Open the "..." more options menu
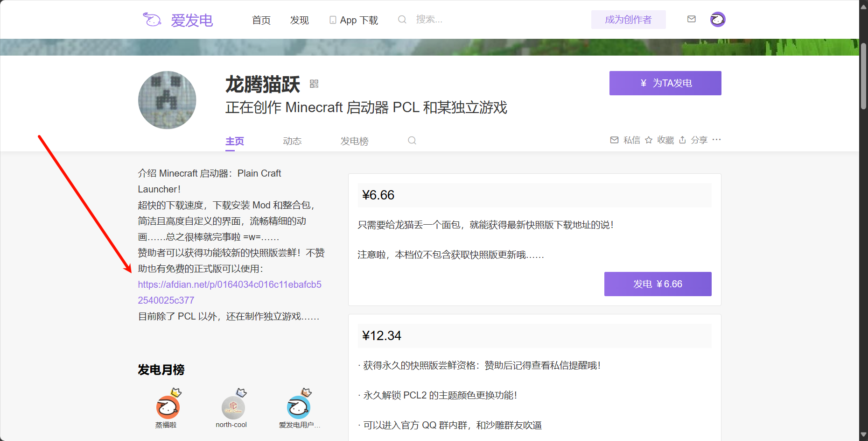This screenshot has width=868, height=441. [717, 140]
